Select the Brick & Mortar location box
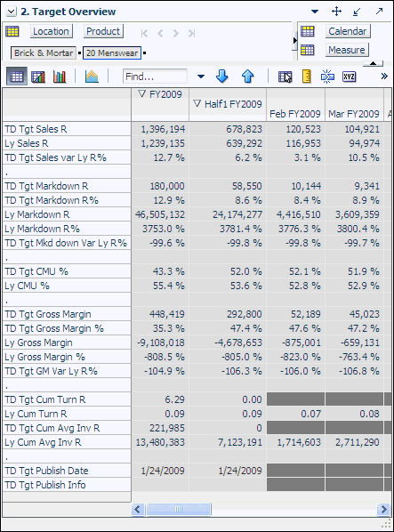394x532 pixels. pyautogui.click(x=44, y=52)
